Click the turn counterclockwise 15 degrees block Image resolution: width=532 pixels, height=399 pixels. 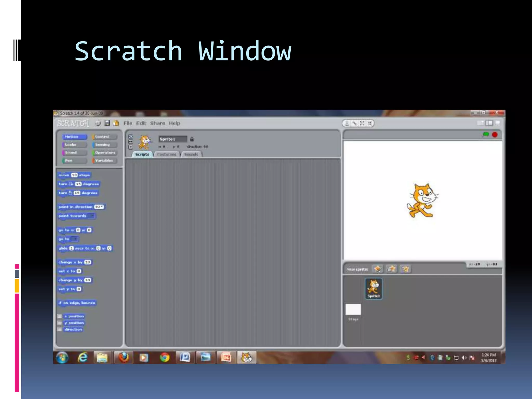78,193
